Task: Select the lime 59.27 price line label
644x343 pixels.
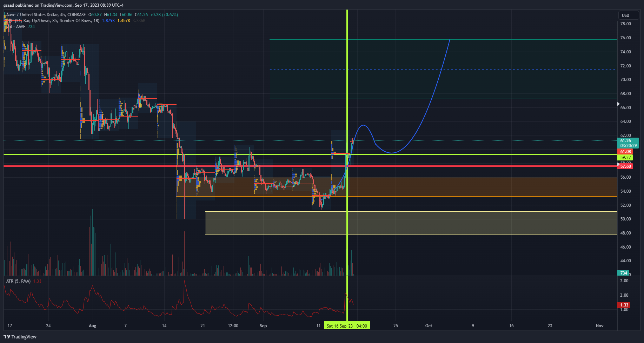Action: [625, 158]
